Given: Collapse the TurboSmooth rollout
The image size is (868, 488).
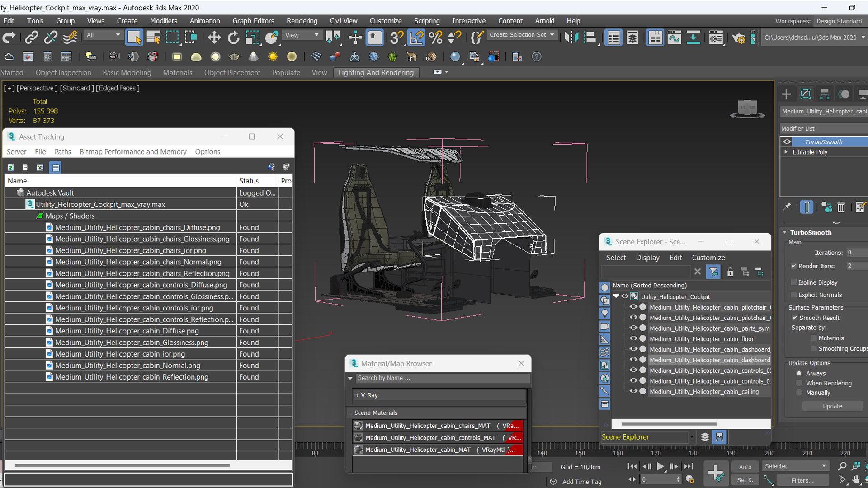Looking at the screenshot, I should pyautogui.click(x=785, y=233).
